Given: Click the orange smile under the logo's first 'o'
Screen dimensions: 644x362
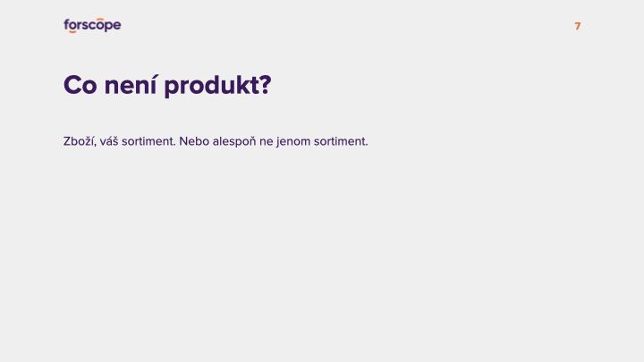Looking at the screenshot, I should [72, 31].
